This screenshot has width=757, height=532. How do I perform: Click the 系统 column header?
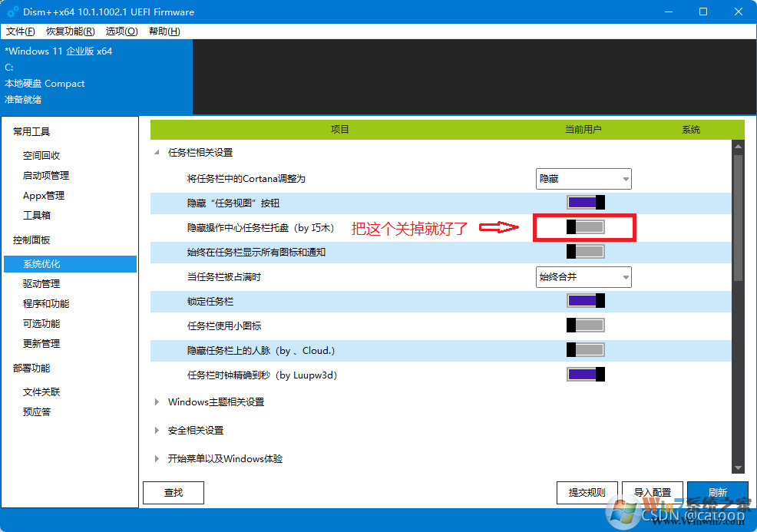(691, 130)
